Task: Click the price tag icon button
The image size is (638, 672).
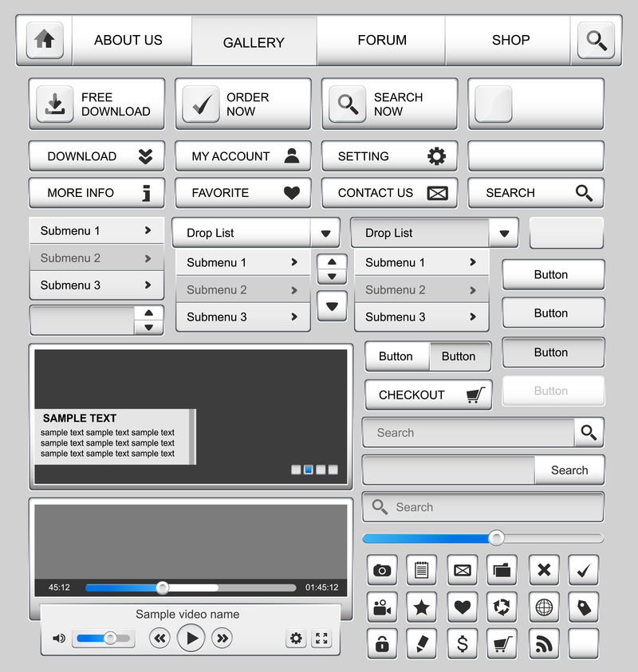Action: pyautogui.click(x=584, y=607)
